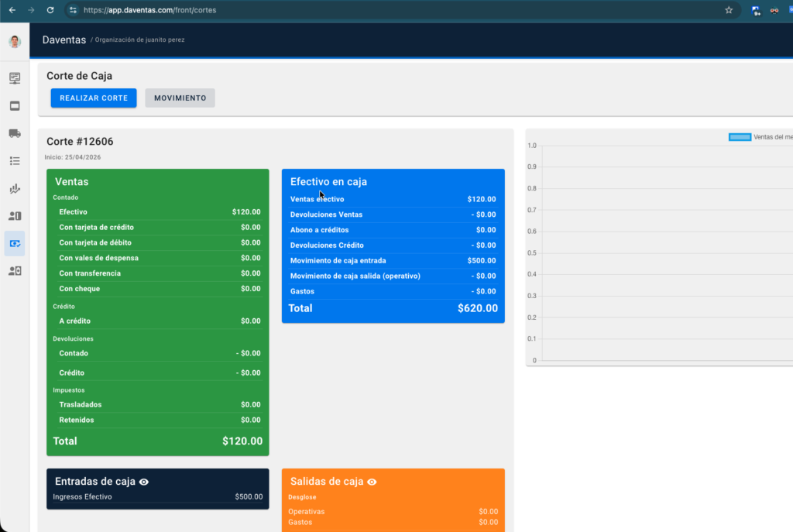Screen dimensions: 793x532
Task: Open the reports chart sidebar icon
Action: [x=15, y=189]
